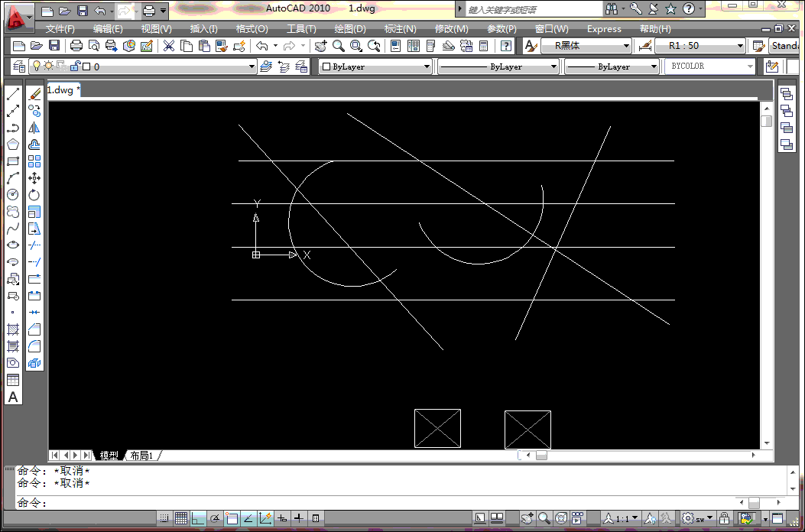Select the Explode tool
The height and width of the screenshot is (532, 805).
[x=34, y=363]
